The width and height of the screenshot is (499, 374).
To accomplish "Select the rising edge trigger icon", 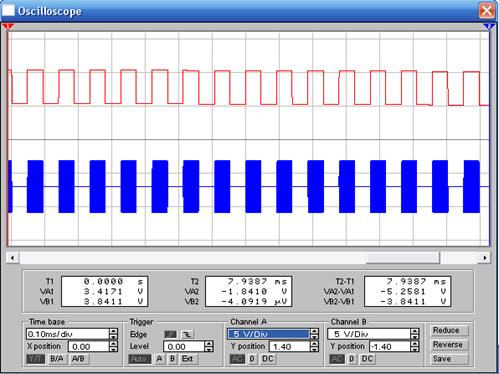I will (170, 334).
